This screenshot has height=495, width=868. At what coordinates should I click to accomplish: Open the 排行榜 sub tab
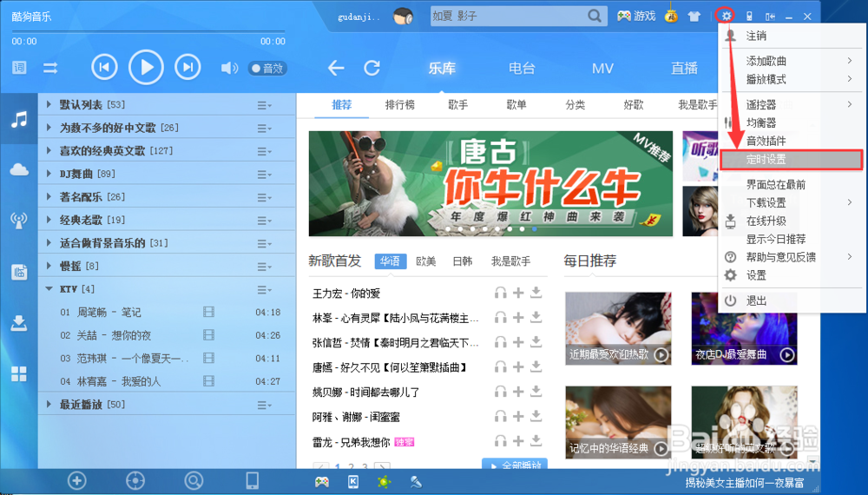tap(399, 105)
